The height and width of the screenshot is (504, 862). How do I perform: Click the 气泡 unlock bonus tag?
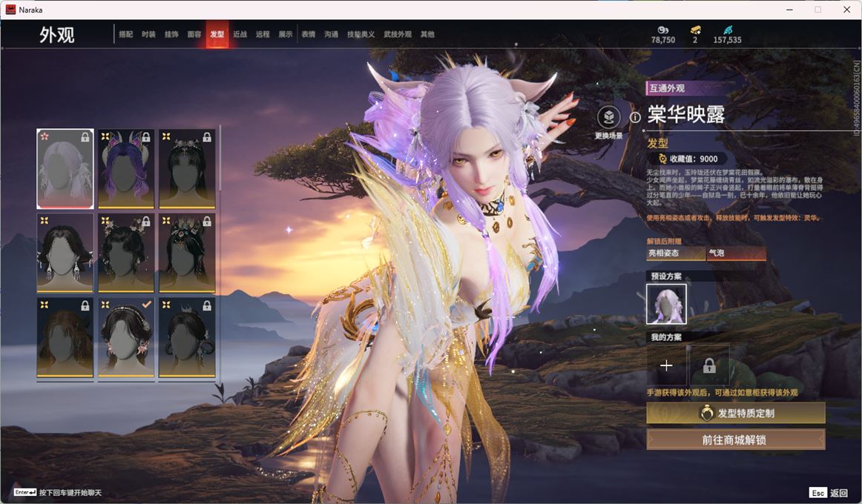point(736,253)
